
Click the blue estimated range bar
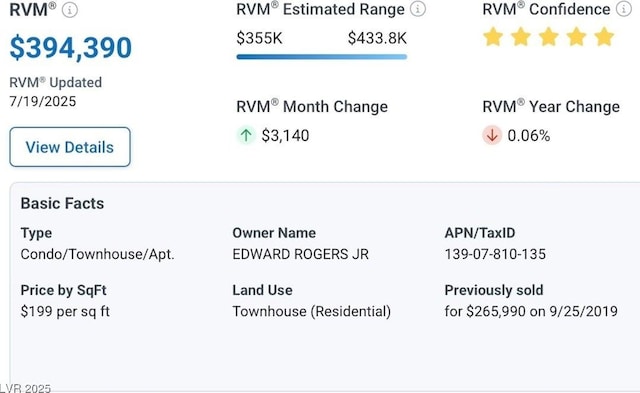(x=322, y=57)
